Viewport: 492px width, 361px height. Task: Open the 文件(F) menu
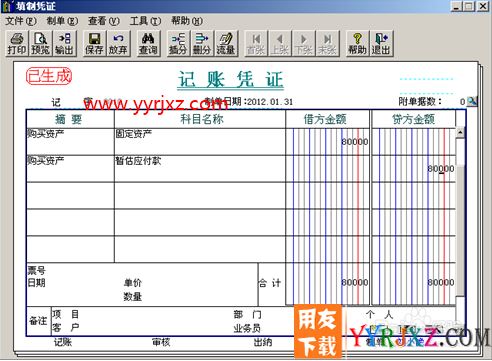coord(21,21)
